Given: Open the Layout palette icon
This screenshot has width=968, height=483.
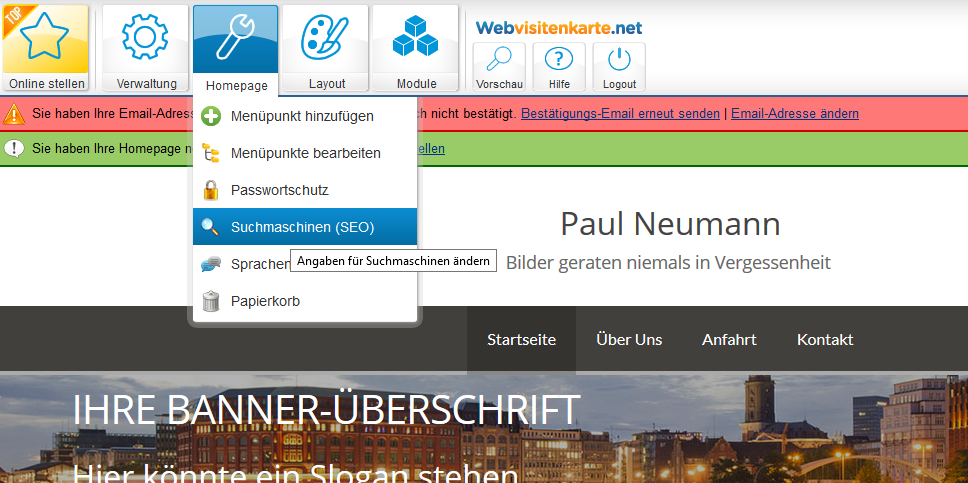Looking at the screenshot, I should (325, 37).
